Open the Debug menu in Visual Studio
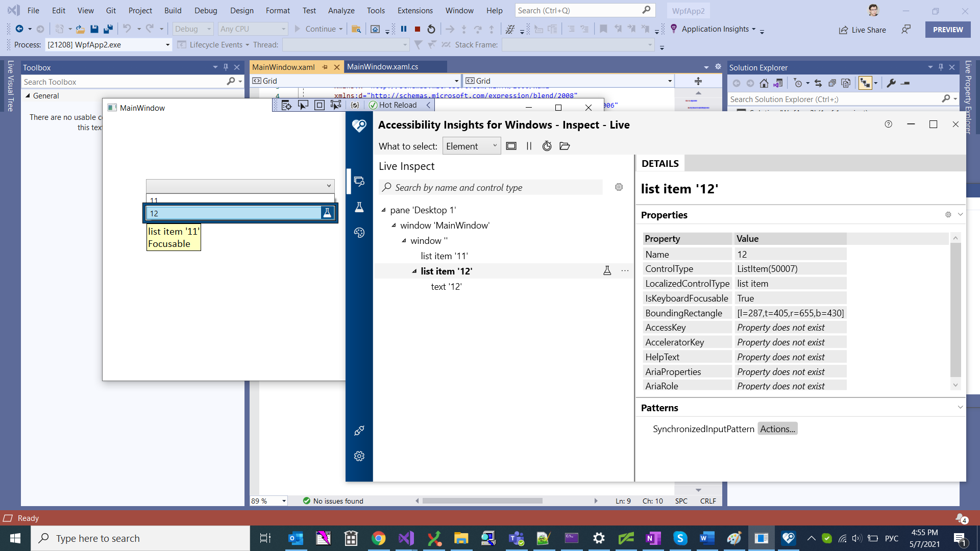Viewport: 980px width, 551px height. tap(205, 10)
